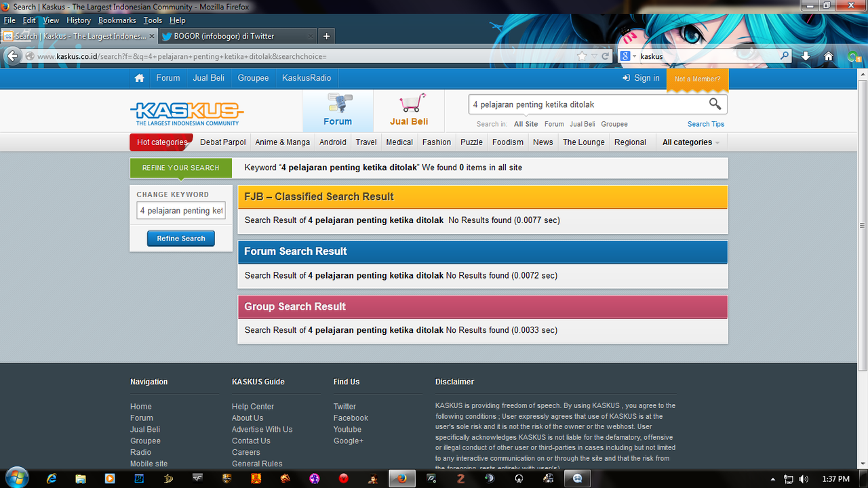This screenshot has width=868, height=488.
Task: Open the Anime & Manga category
Action: point(283,142)
